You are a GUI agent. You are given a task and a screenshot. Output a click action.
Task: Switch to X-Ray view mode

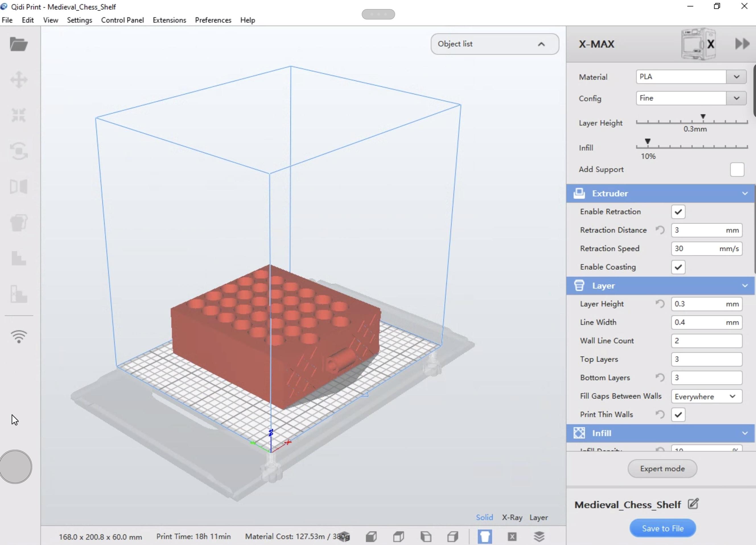pyautogui.click(x=512, y=517)
